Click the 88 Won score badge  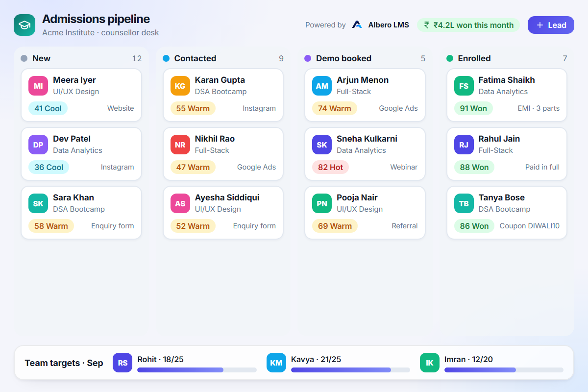474,167
